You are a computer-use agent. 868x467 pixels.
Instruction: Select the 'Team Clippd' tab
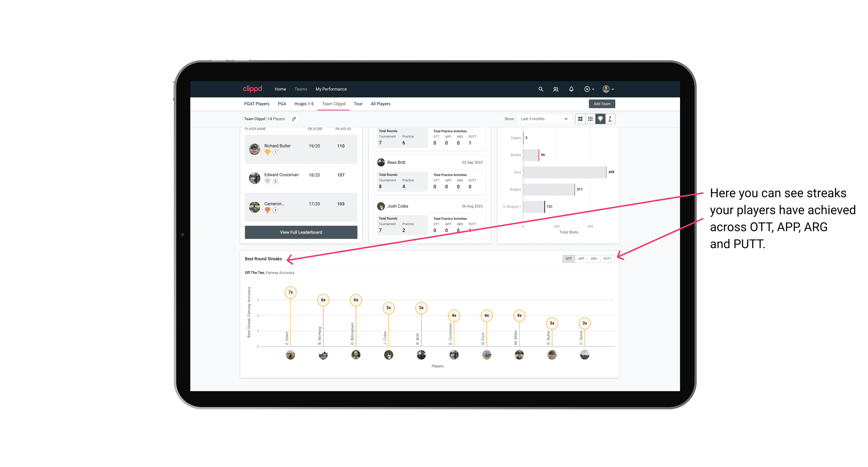(334, 104)
